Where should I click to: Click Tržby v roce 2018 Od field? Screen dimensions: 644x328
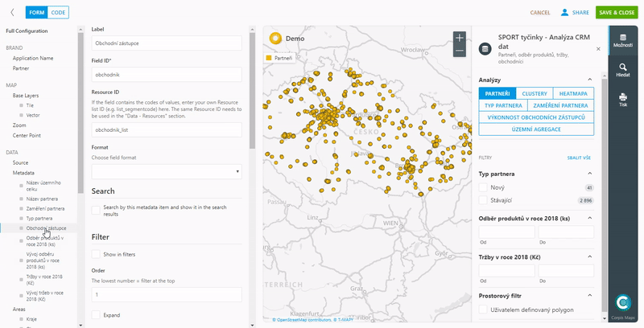click(507, 271)
